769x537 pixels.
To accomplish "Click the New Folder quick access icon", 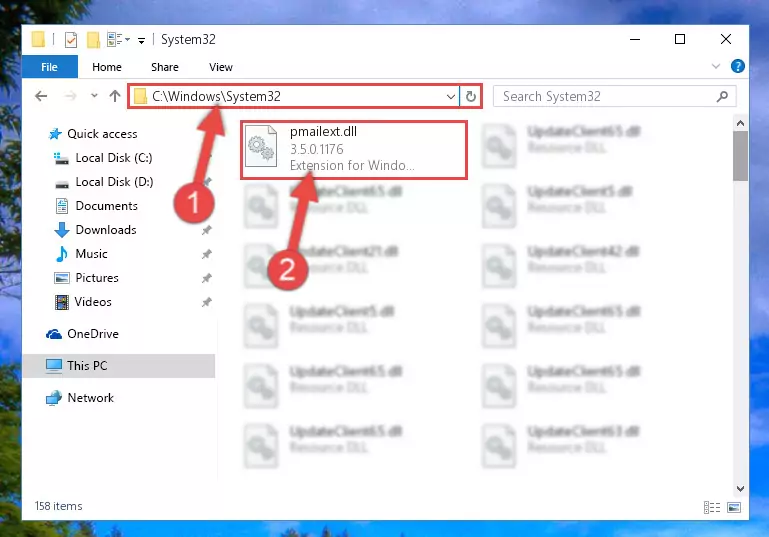I will [93, 40].
